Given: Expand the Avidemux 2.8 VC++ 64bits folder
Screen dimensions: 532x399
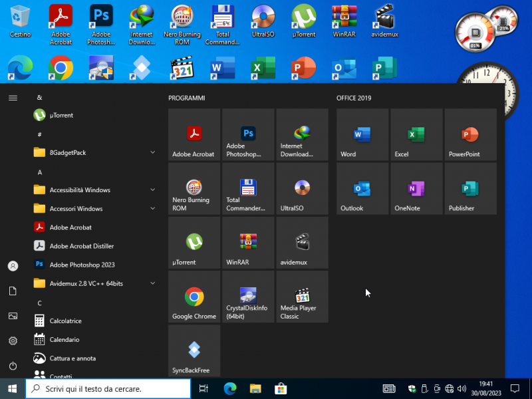Looking at the screenshot, I should point(93,283).
